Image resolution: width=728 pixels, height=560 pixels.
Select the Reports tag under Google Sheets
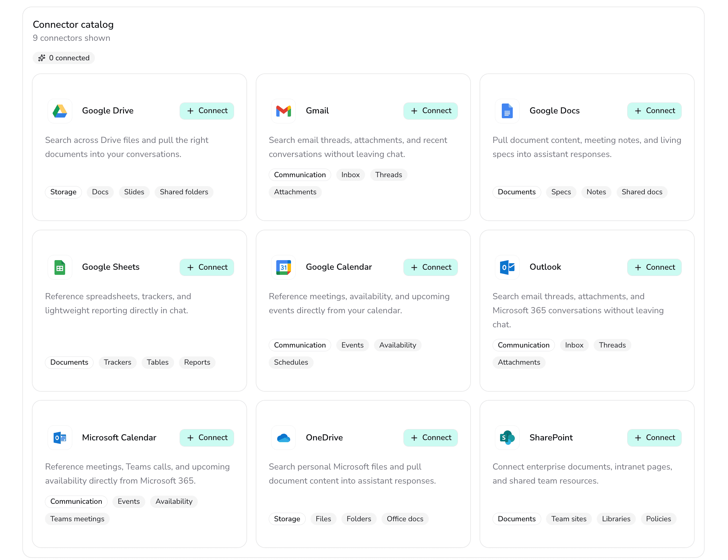click(197, 362)
